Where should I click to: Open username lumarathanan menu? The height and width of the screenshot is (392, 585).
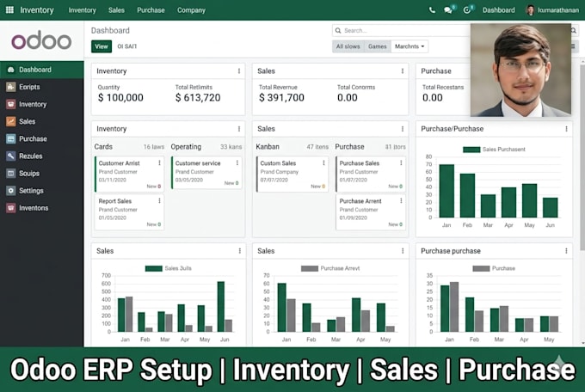[558, 10]
